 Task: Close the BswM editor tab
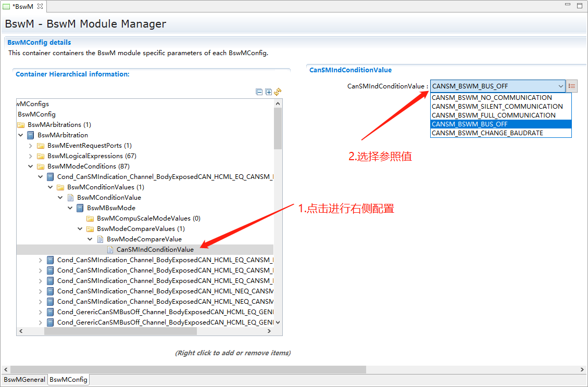point(40,6)
